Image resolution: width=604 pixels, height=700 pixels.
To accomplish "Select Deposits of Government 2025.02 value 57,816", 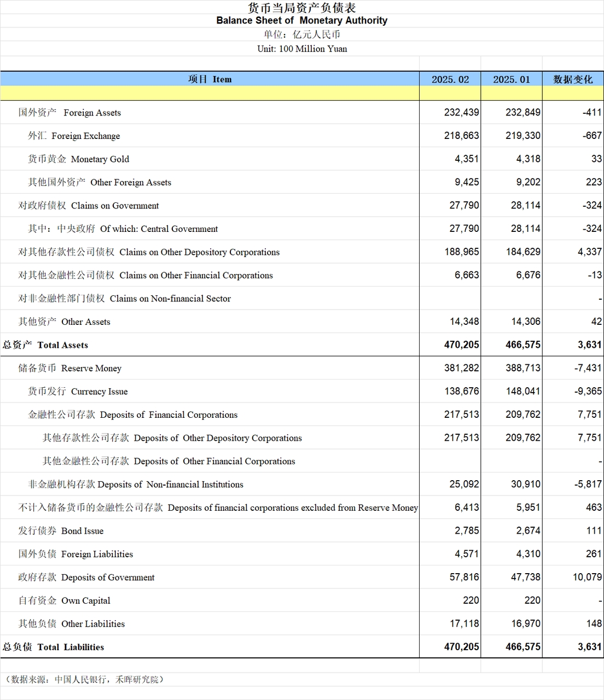I will click(464, 577).
